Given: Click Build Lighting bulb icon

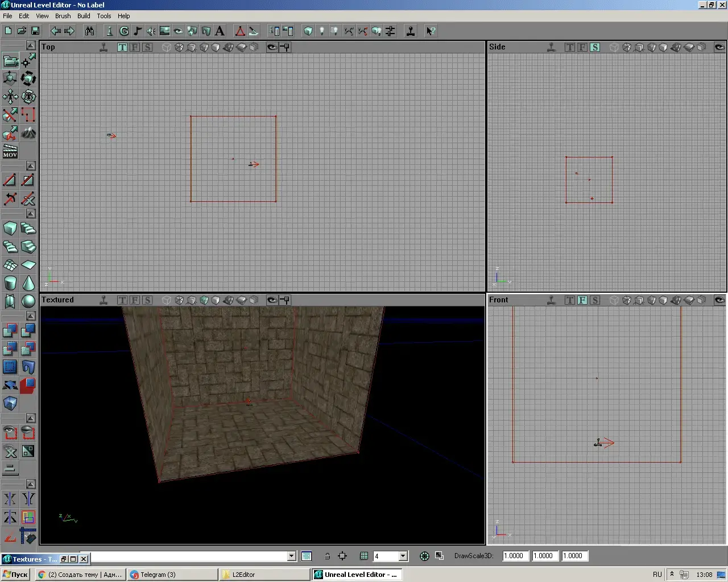Looking at the screenshot, I should click(321, 31).
